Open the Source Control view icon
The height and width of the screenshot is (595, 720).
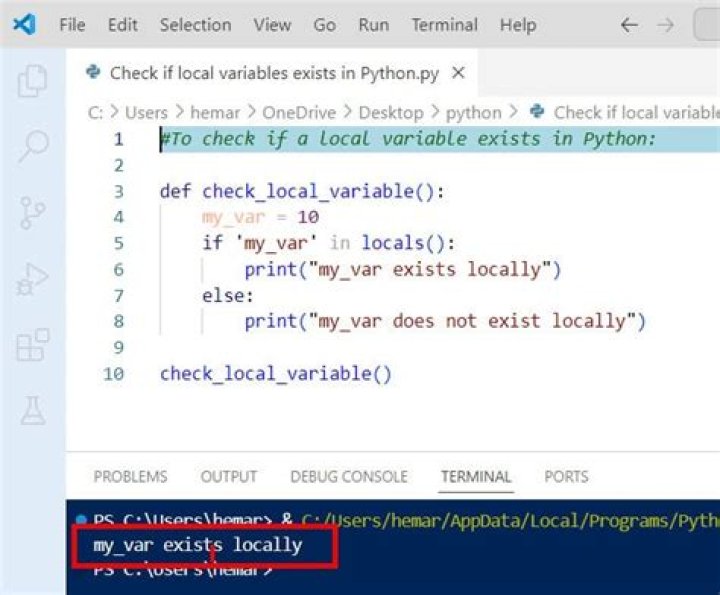pyautogui.click(x=32, y=213)
